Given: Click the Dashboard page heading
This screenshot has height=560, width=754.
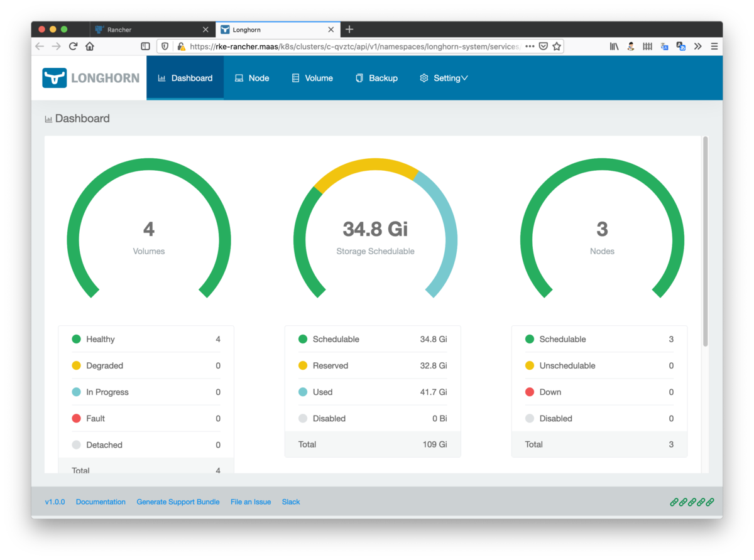Looking at the screenshot, I should click(77, 118).
